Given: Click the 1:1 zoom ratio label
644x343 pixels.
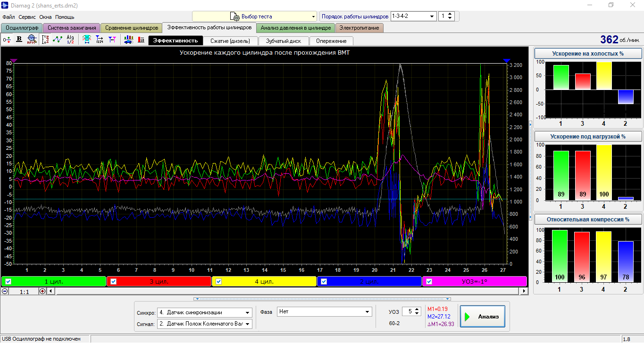Looking at the screenshot, I should (24, 292).
